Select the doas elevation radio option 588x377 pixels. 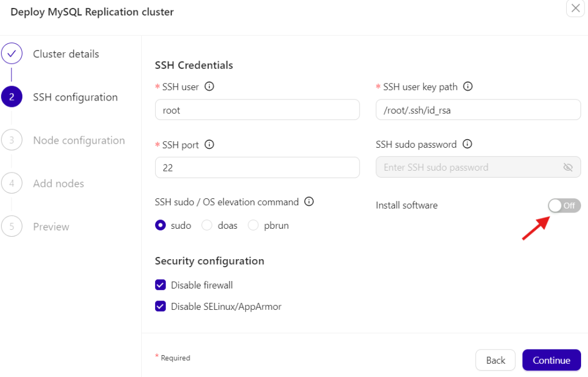click(x=207, y=225)
